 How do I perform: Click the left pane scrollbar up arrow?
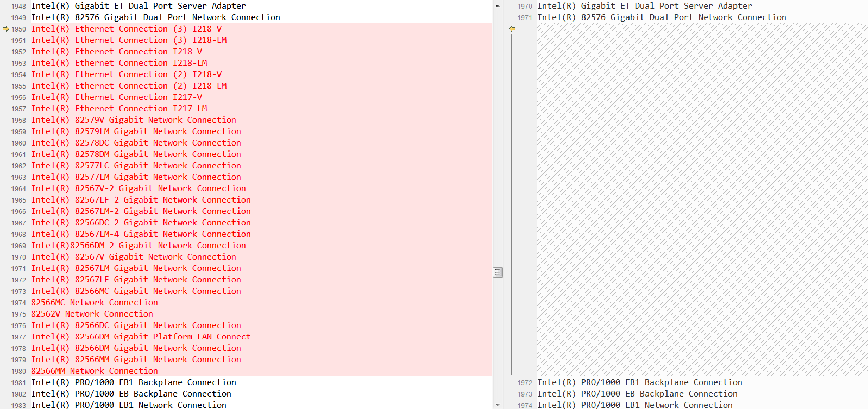point(498,5)
